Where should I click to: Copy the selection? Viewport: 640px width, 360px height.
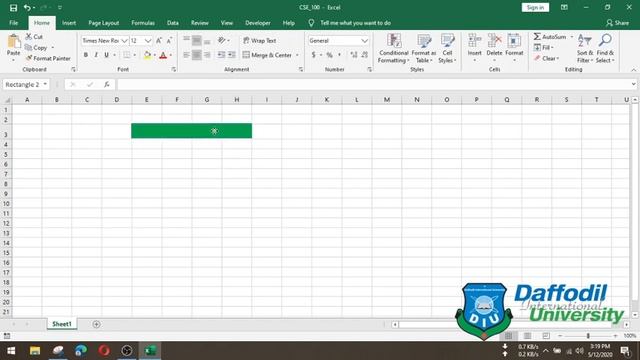(36, 48)
